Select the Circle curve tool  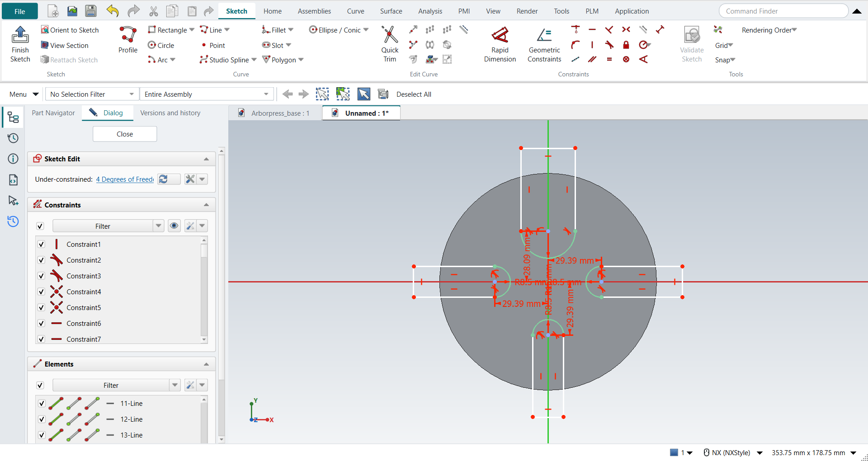coord(161,45)
